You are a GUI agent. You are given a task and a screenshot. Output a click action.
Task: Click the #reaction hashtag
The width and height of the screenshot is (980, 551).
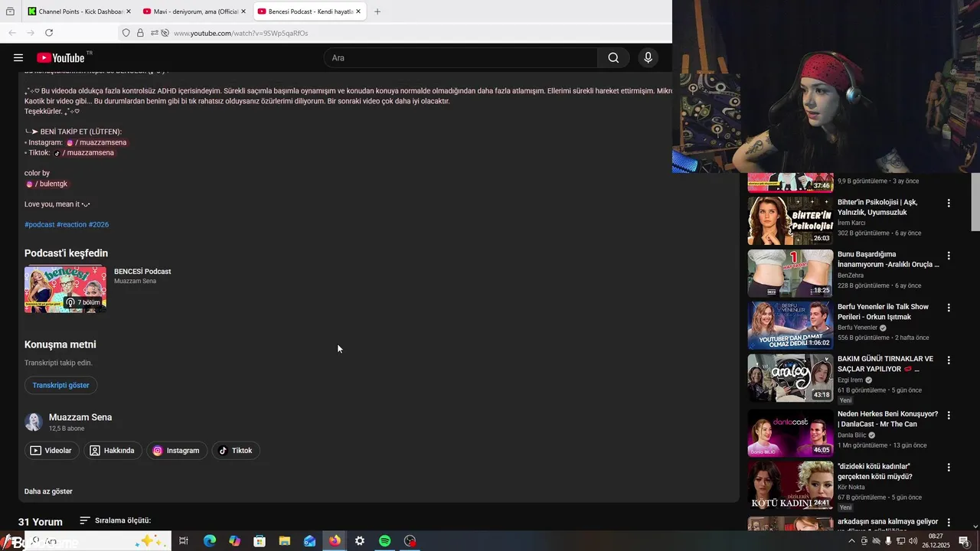71,224
